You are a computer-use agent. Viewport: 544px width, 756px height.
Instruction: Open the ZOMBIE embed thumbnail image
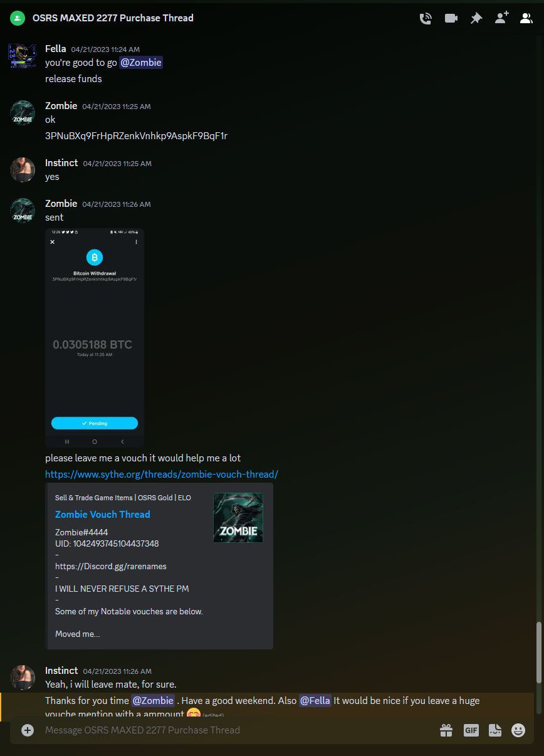tap(238, 517)
